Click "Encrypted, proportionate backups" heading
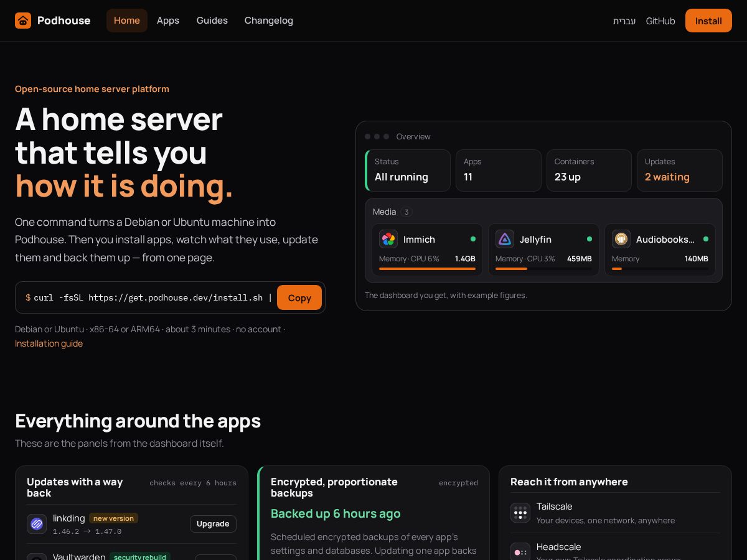747x560 pixels. click(x=334, y=487)
